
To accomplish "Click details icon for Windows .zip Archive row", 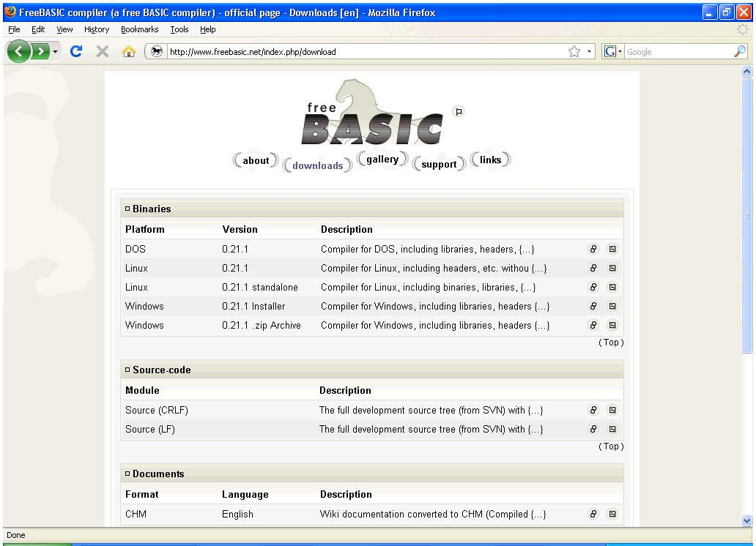I will tap(612, 325).
